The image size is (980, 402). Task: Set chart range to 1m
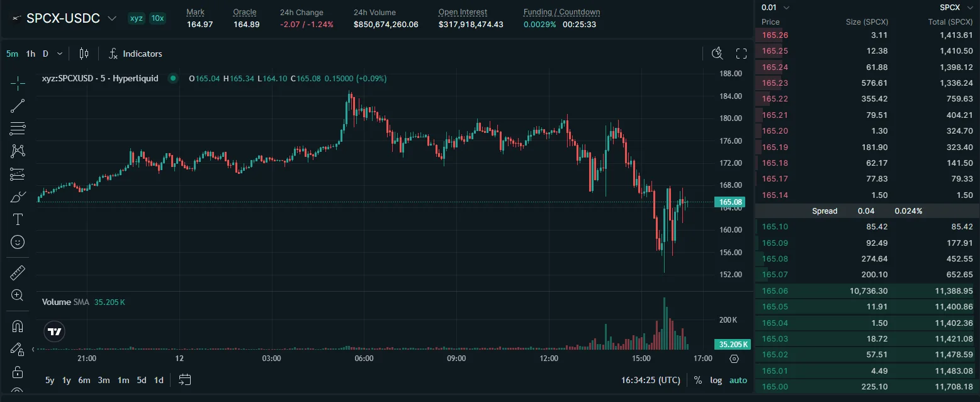tap(123, 380)
